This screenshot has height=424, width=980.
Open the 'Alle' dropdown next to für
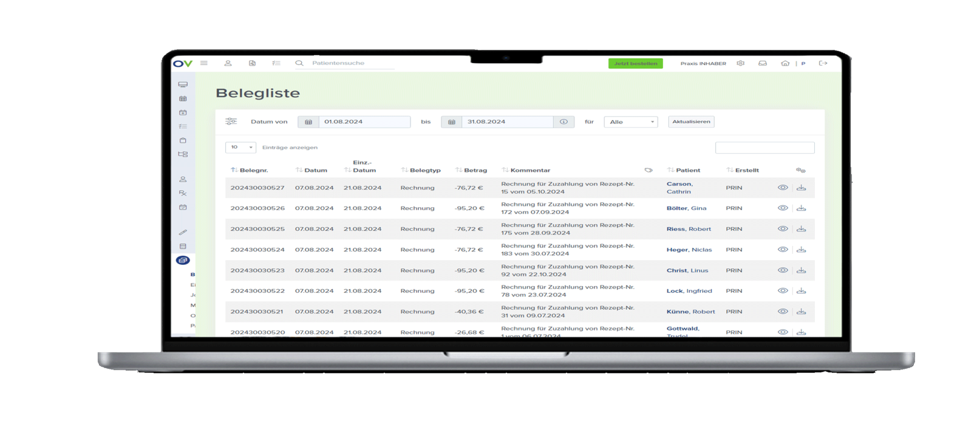click(x=631, y=122)
